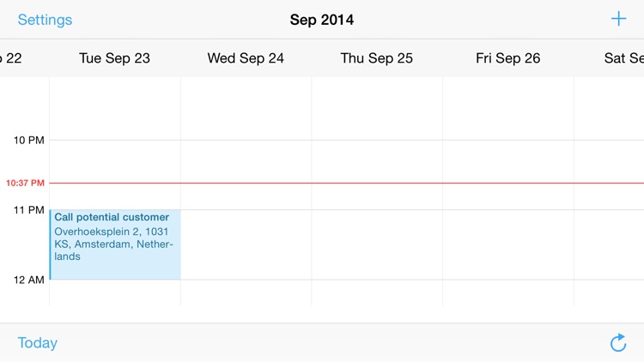Select the Tue Sep 23 column header
The image size is (644, 362).
[114, 58]
